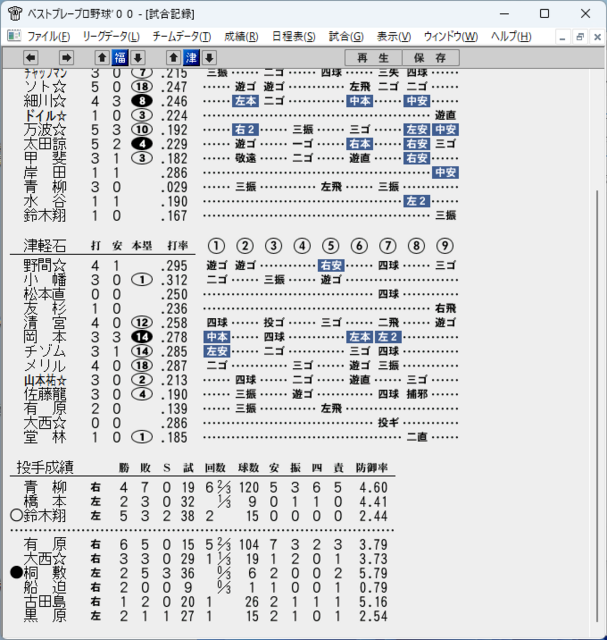
Task: Click the inning 9 circled header
Action: tap(445, 246)
